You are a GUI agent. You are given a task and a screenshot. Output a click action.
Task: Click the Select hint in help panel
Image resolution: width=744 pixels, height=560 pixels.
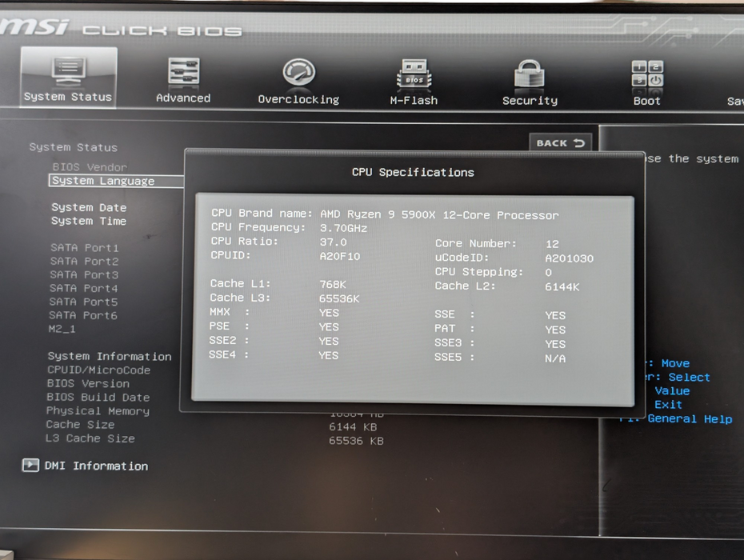[x=690, y=378]
